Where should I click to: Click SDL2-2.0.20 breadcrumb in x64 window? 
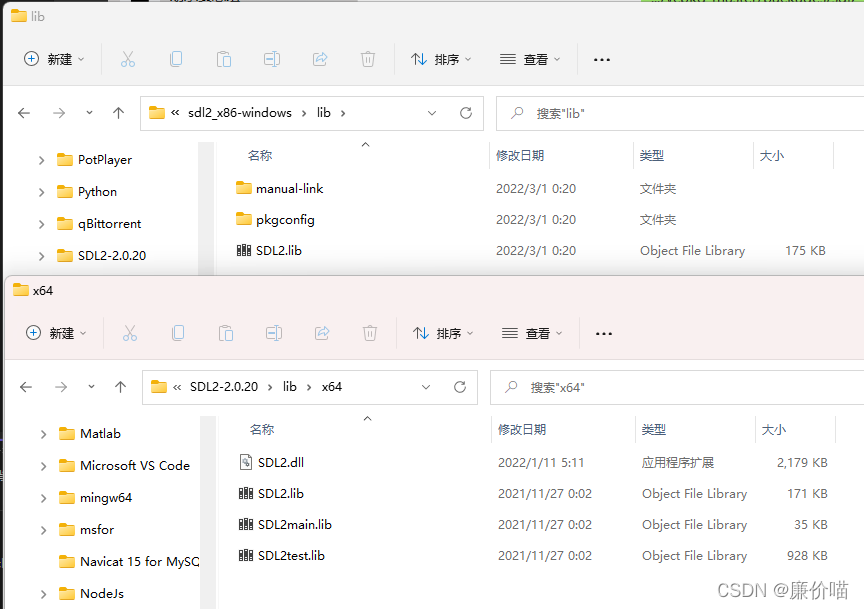point(224,387)
